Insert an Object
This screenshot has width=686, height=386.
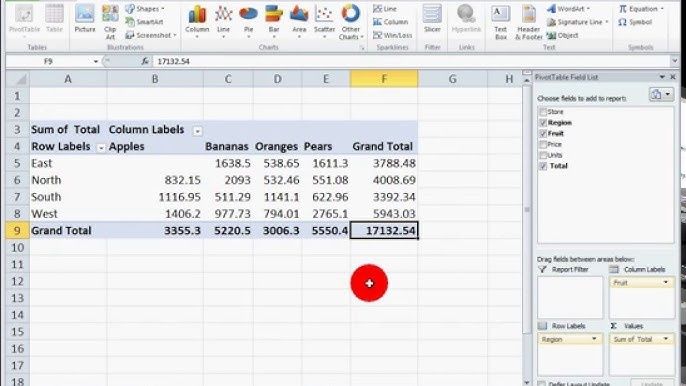click(563, 35)
